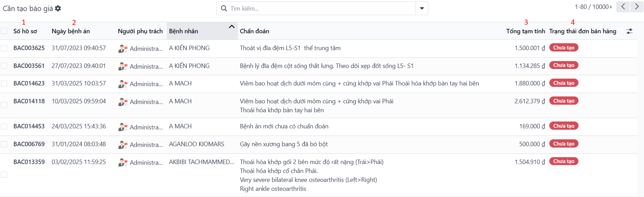Go to the previous page of records
This screenshot has width=644, height=197.
[x=623, y=7]
